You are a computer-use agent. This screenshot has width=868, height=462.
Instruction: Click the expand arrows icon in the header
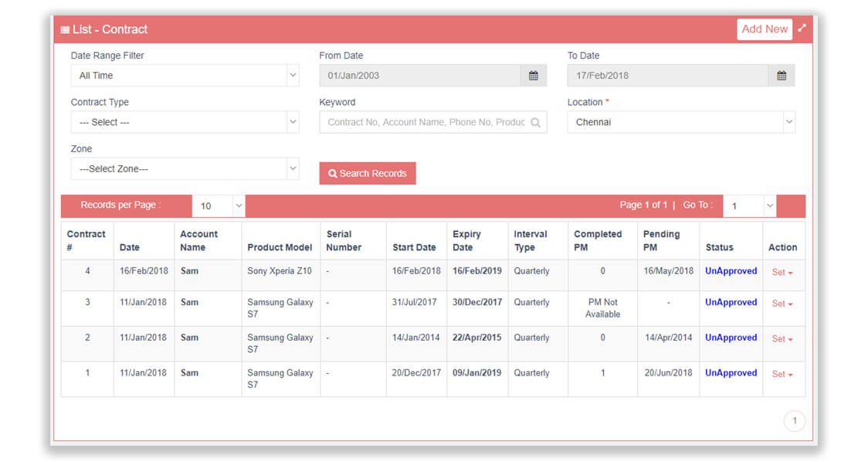point(801,28)
